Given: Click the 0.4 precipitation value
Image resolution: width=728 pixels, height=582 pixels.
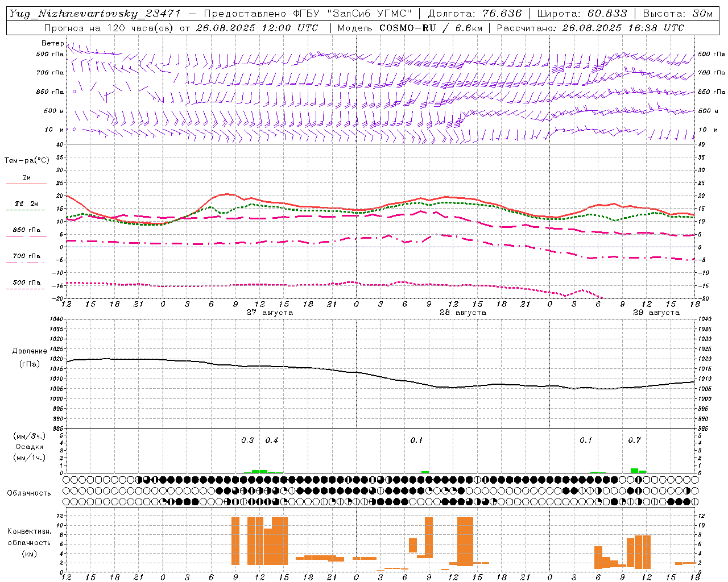Looking at the screenshot, I should [x=272, y=440].
